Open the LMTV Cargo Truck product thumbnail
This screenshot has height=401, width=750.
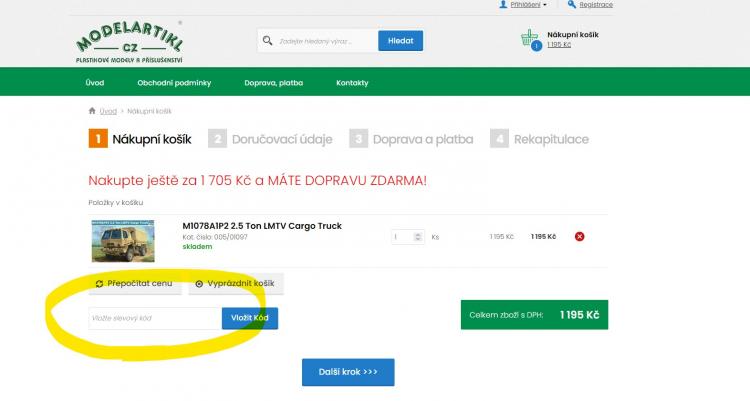click(123, 241)
